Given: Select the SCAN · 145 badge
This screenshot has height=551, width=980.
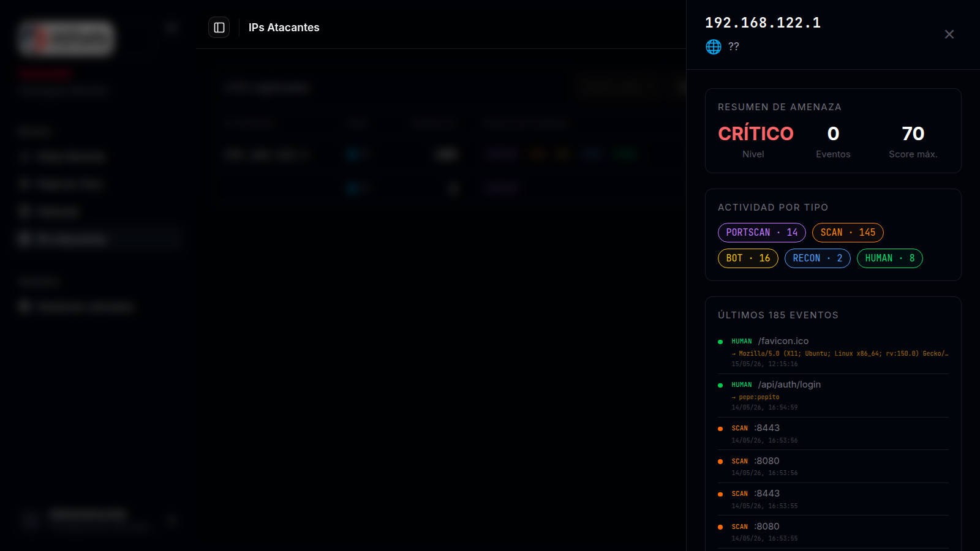Looking at the screenshot, I should pyautogui.click(x=848, y=233).
